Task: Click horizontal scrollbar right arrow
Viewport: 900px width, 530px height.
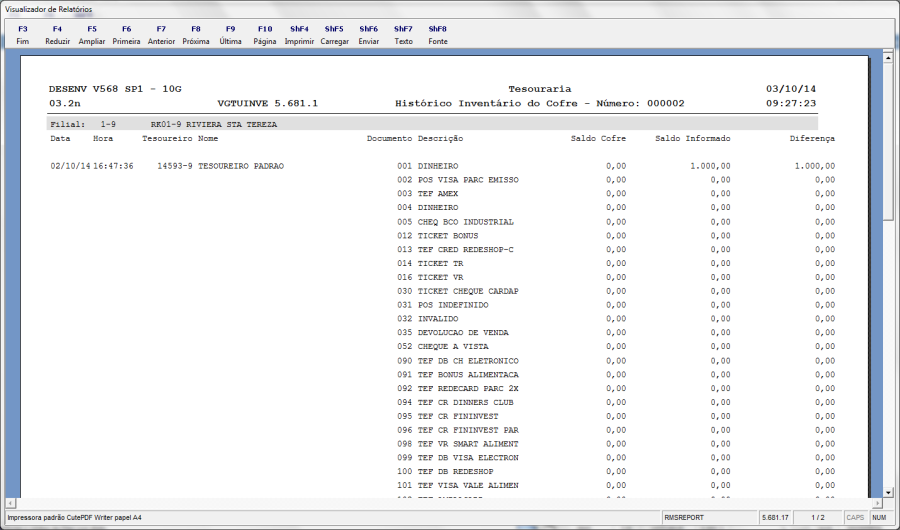Action: (878, 503)
